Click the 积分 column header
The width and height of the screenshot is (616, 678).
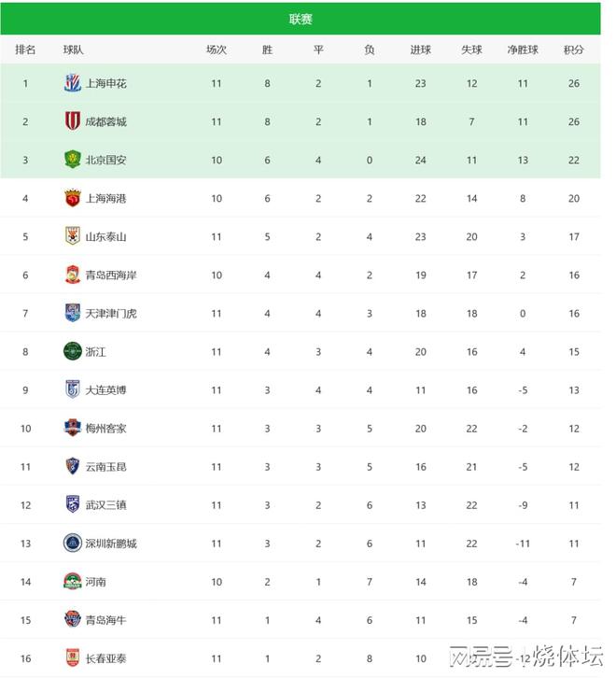574,49
